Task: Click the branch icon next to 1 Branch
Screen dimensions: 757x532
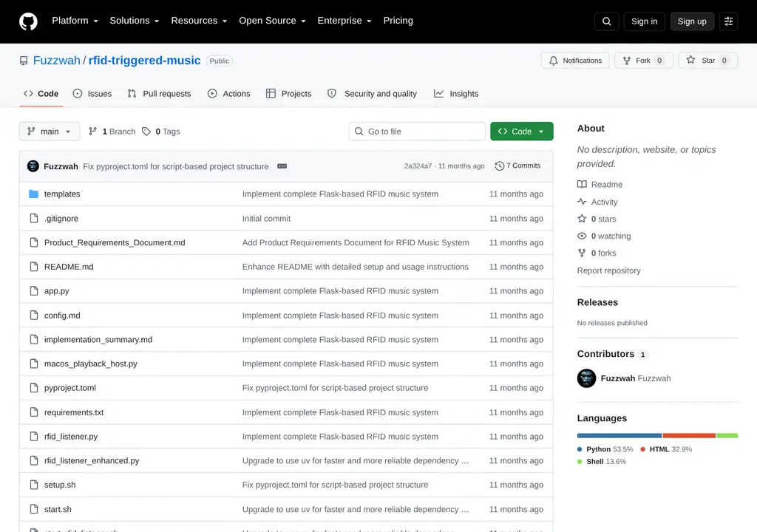Action: point(92,132)
